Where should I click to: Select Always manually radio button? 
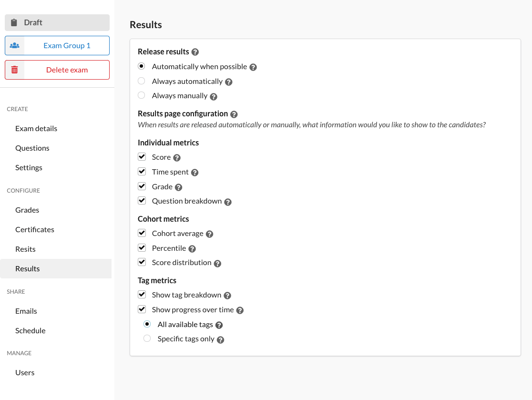(142, 95)
